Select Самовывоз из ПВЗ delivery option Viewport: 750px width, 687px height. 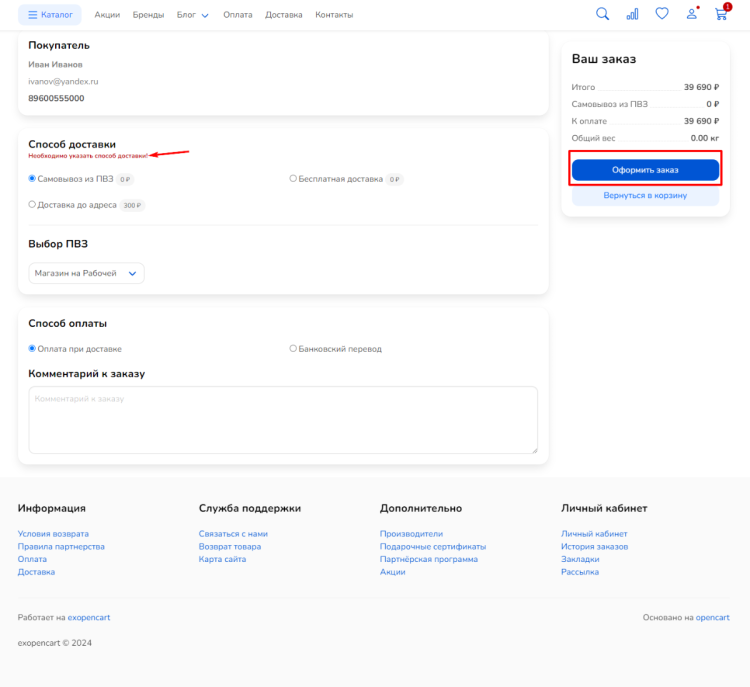pyautogui.click(x=32, y=179)
